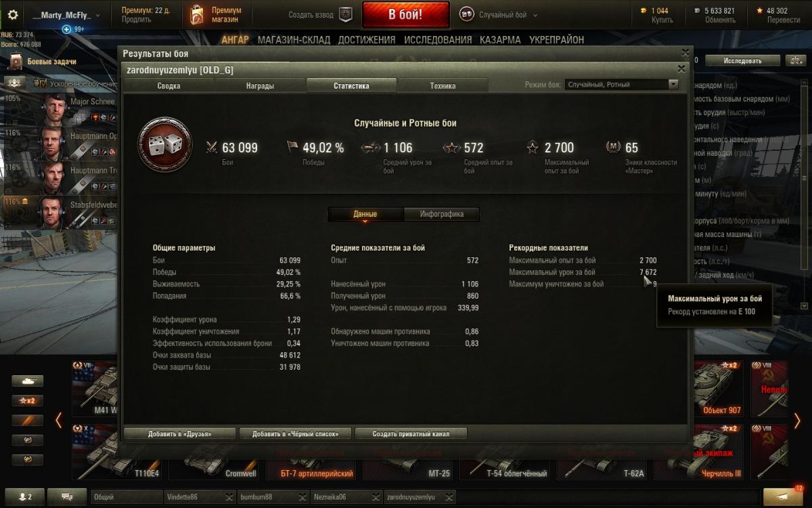Select the tank type filter icon

pos(27,381)
